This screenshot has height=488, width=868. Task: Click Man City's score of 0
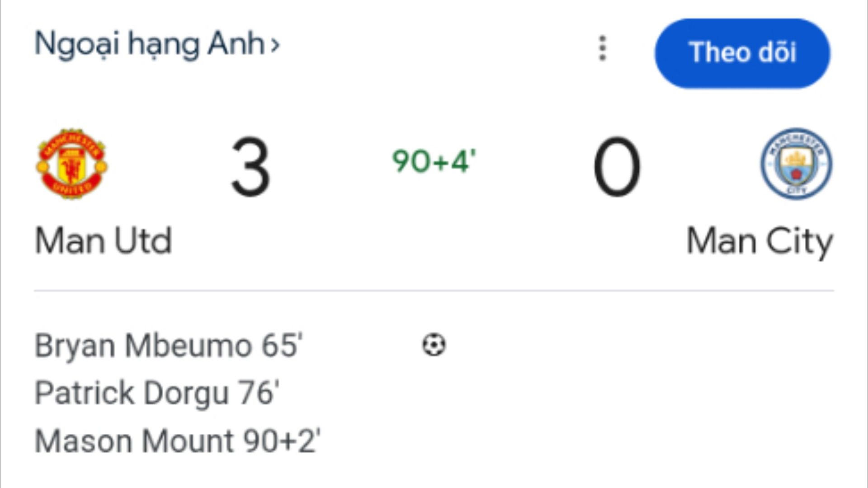click(617, 167)
